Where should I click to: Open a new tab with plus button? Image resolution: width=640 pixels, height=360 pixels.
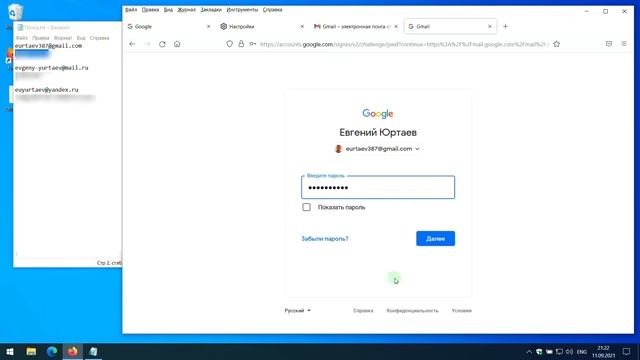505,27
